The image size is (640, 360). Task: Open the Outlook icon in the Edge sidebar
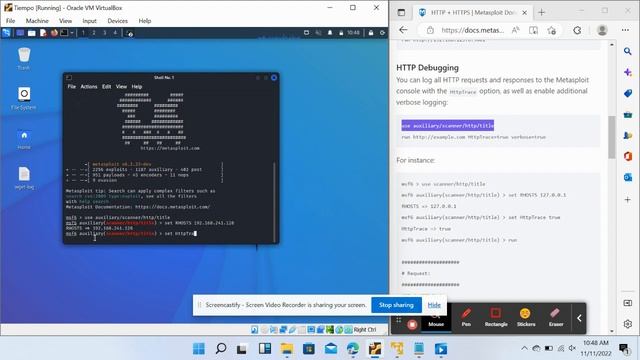pos(628,177)
